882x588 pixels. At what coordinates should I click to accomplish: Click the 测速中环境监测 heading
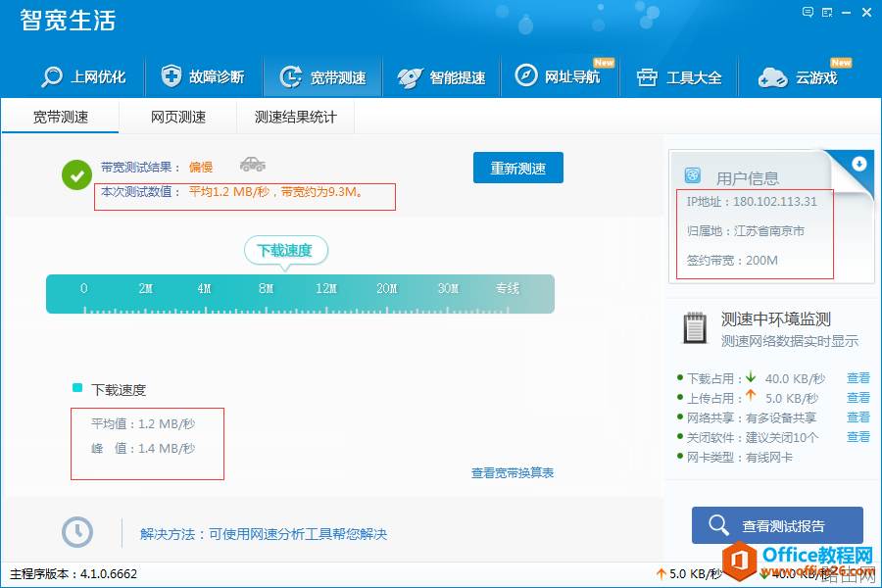[x=776, y=319]
